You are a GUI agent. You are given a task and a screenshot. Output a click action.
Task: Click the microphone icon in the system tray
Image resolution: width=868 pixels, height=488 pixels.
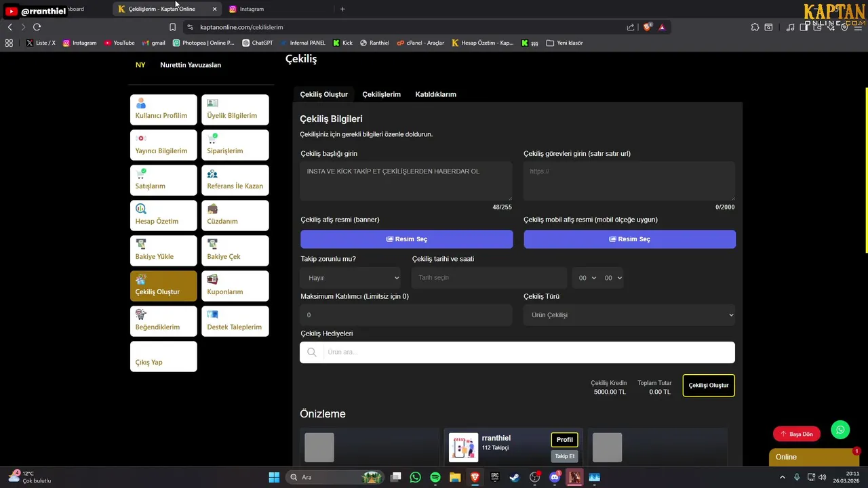pyautogui.click(x=797, y=477)
